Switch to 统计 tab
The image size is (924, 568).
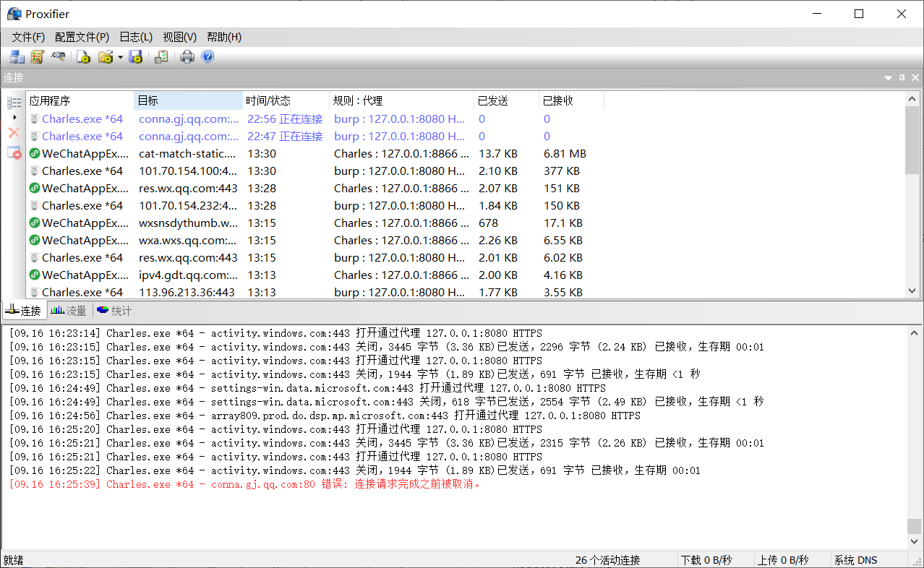click(x=114, y=311)
